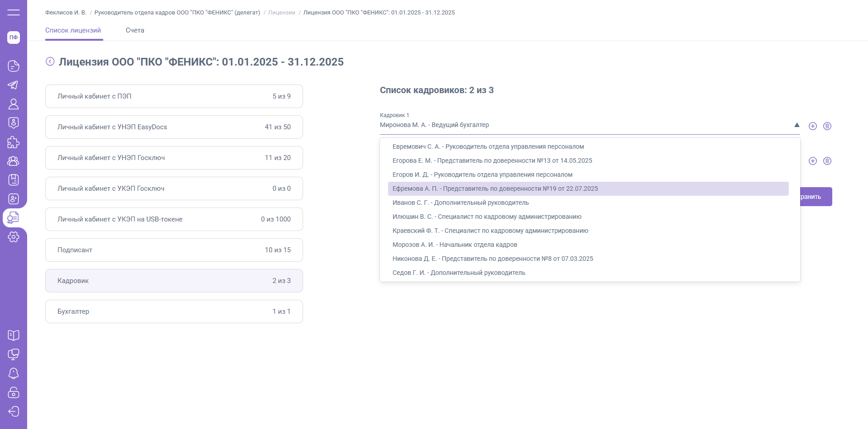Open the Список лицензий tab
The height and width of the screenshot is (429, 868).
pyautogui.click(x=73, y=30)
